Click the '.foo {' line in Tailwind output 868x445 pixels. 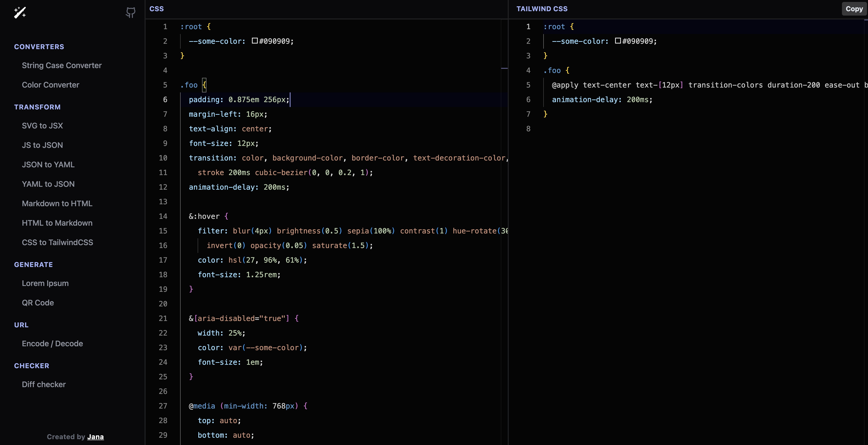[x=556, y=70]
